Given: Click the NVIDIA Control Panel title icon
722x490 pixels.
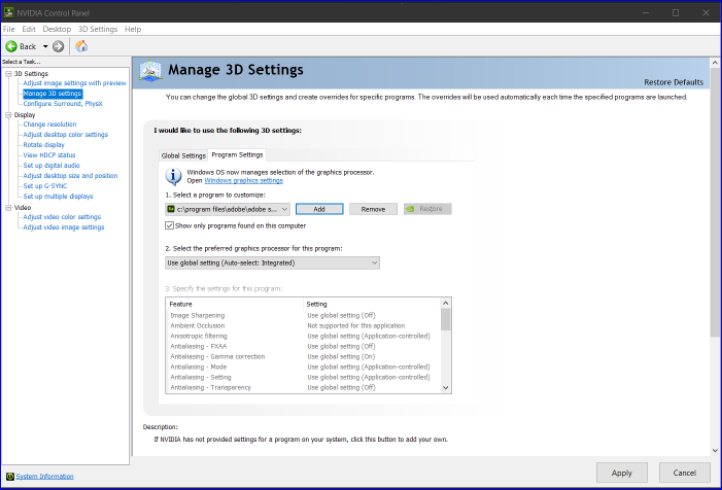Looking at the screenshot, I should (9, 12).
